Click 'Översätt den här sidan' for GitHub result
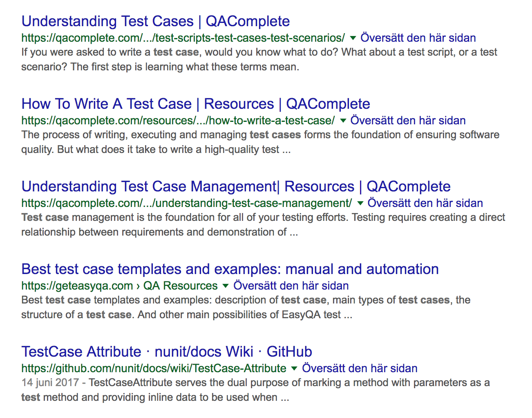 click(x=360, y=369)
